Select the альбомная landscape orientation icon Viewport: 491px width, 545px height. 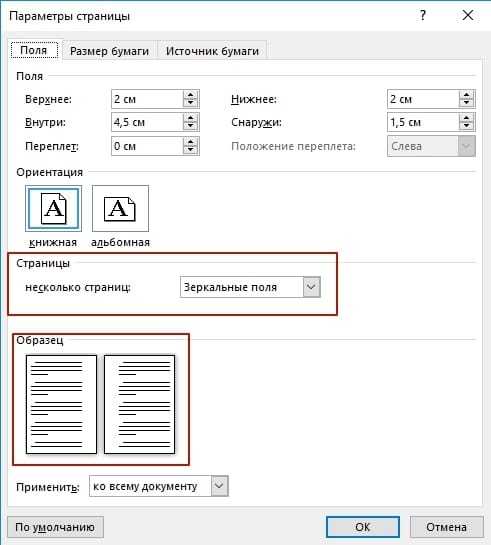[120, 209]
